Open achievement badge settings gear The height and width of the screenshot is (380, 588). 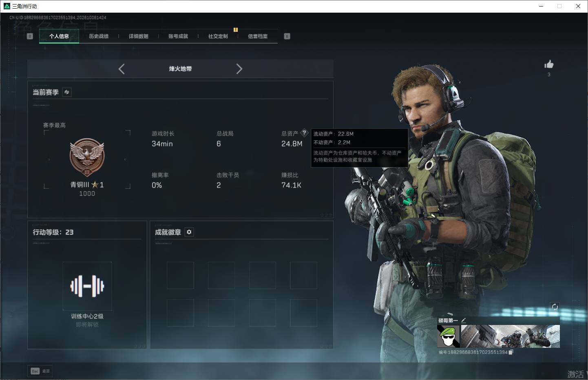pos(189,232)
